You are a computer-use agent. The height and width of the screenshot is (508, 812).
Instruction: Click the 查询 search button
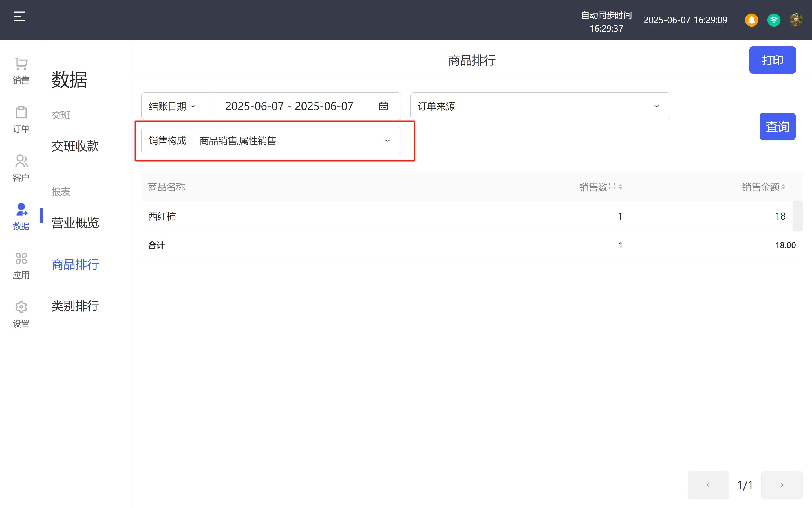pos(777,127)
